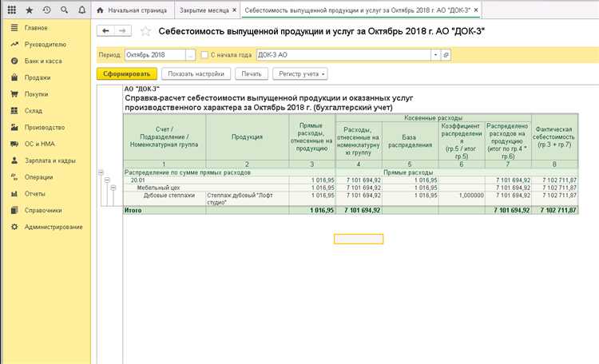Click the organization field ДОК-3 АО
Viewport: 599px width, 364px height.
343,55
